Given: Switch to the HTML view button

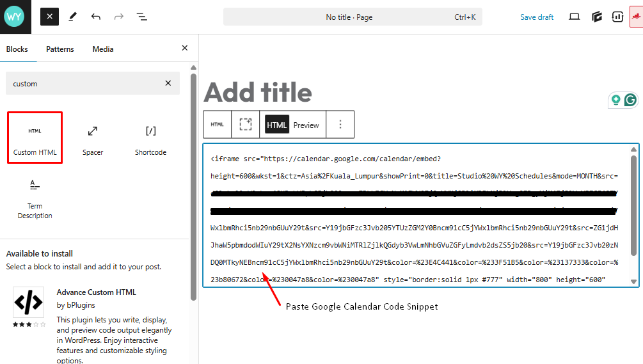Looking at the screenshot, I should [x=277, y=125].
